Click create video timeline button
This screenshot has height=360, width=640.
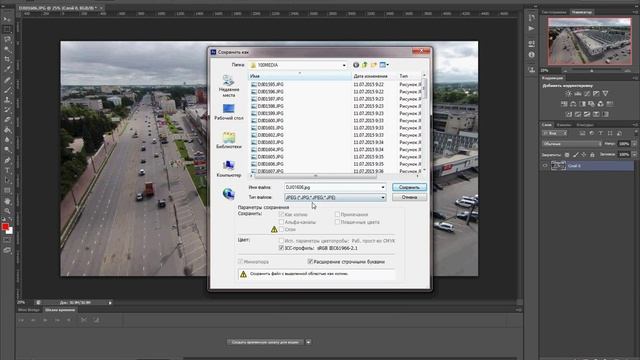pos(265,342)
